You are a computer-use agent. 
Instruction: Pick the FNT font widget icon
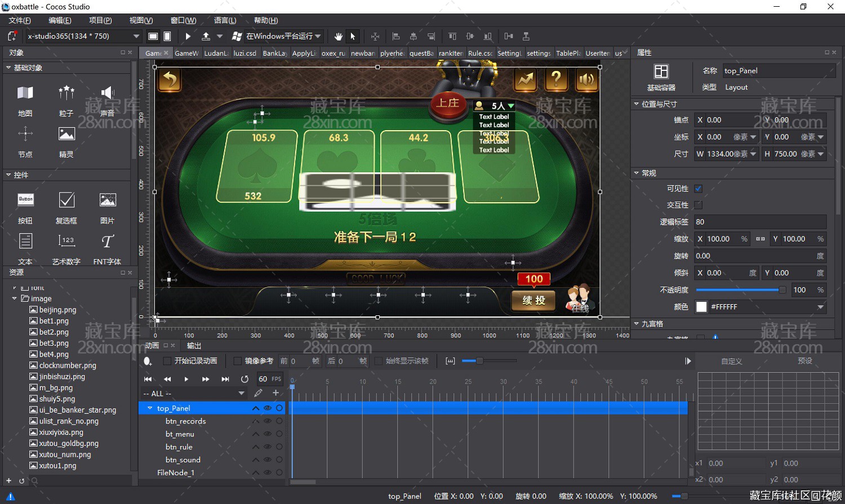coord(108,241)
